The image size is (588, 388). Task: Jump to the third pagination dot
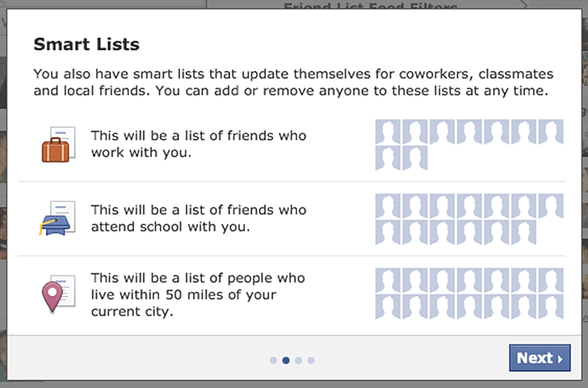298,360
